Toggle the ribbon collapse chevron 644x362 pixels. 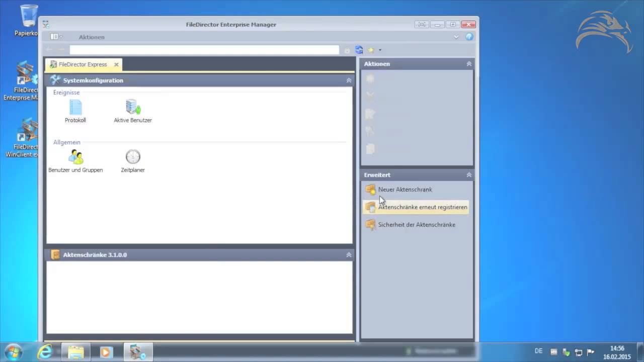coord(456,37)
